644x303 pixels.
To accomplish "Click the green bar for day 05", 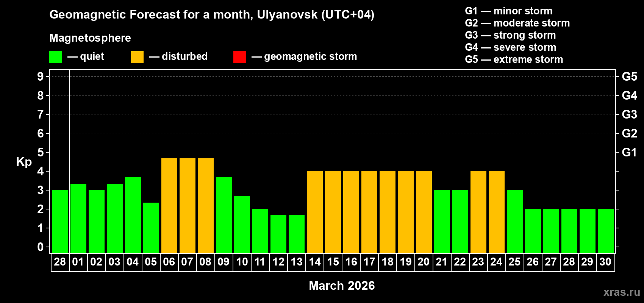I will pos(151,228).
